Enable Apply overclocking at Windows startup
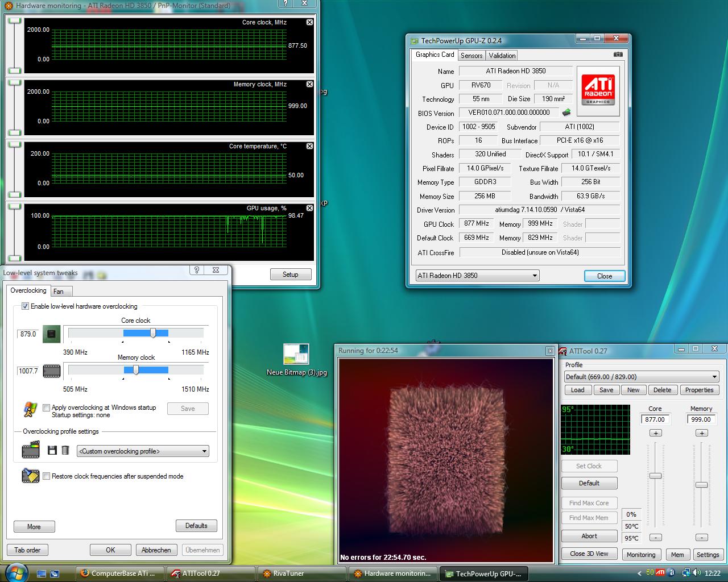This screenshot has width=728, height=582. (x=47, y=408)
